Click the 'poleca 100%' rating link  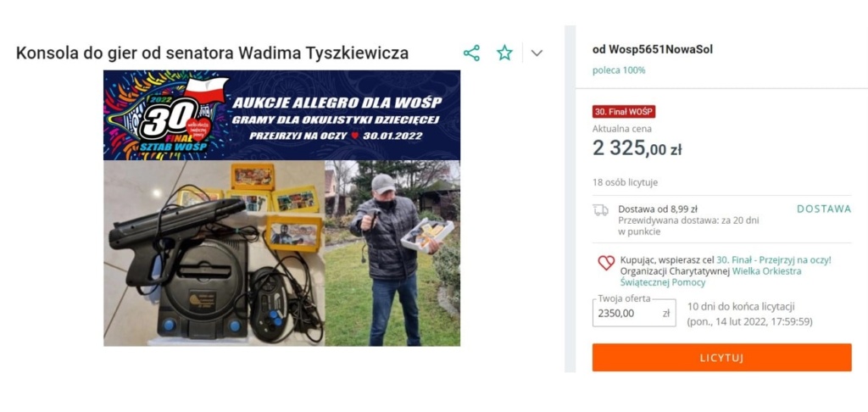point(618,70)
